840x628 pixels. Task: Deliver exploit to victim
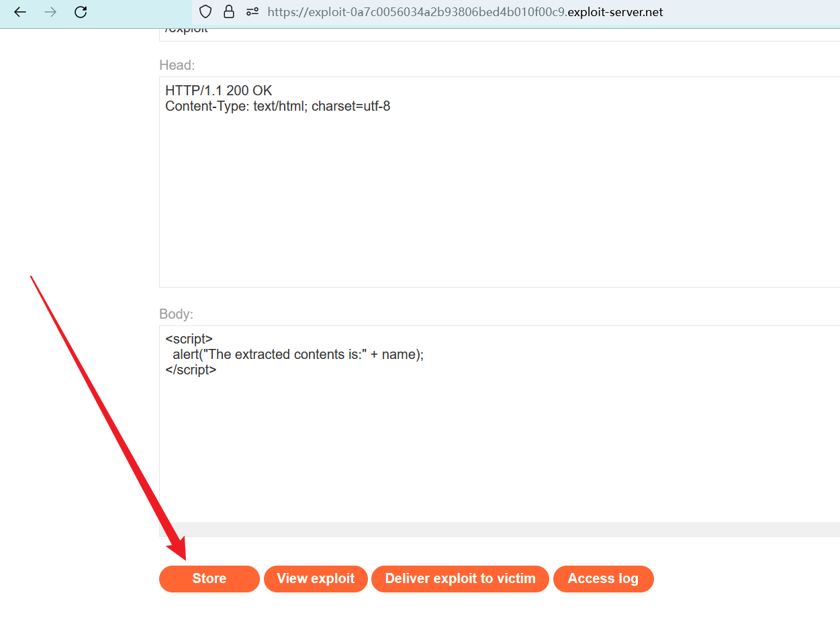point(460,578)
